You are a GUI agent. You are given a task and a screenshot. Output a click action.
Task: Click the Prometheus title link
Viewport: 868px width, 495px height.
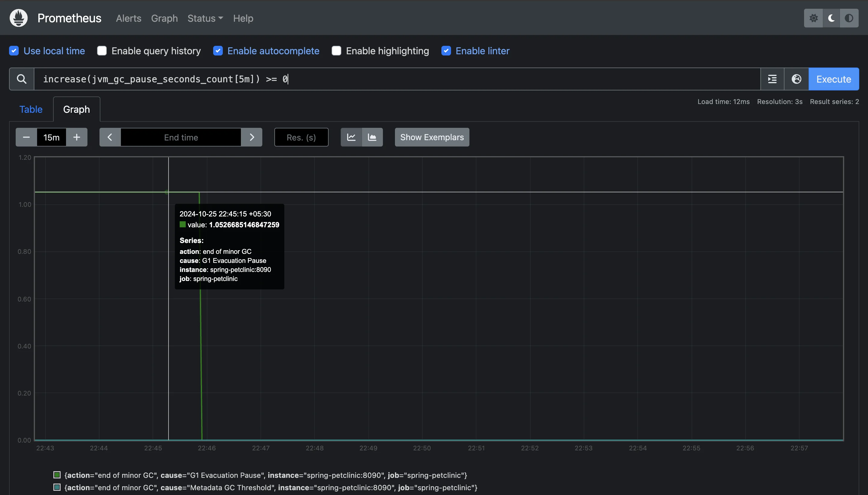69,18
